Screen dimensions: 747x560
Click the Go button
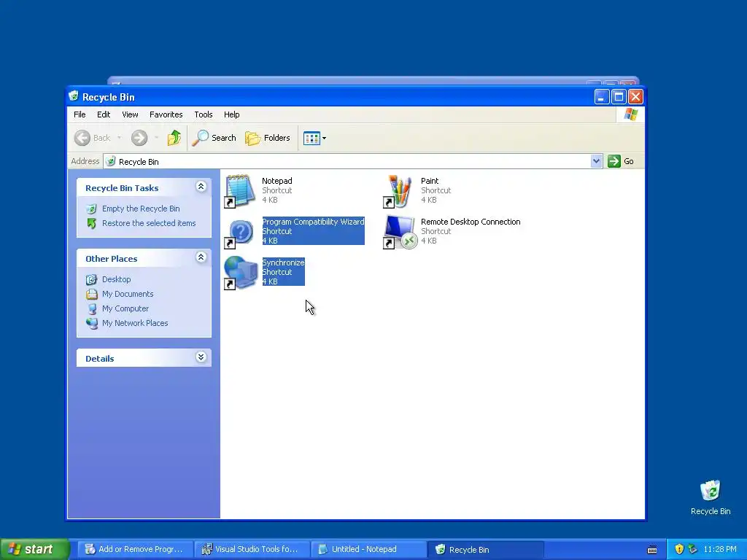(x=621, y=161)
